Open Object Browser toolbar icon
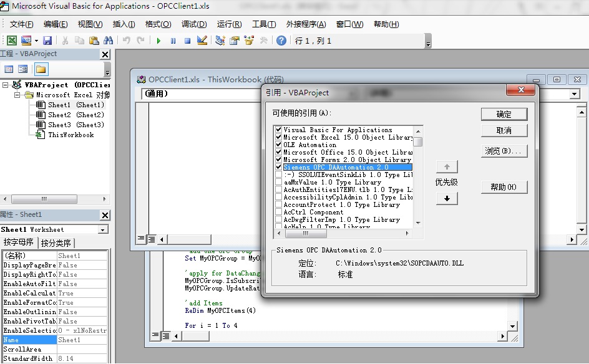 pyautogui.click(x=249, y=41)
